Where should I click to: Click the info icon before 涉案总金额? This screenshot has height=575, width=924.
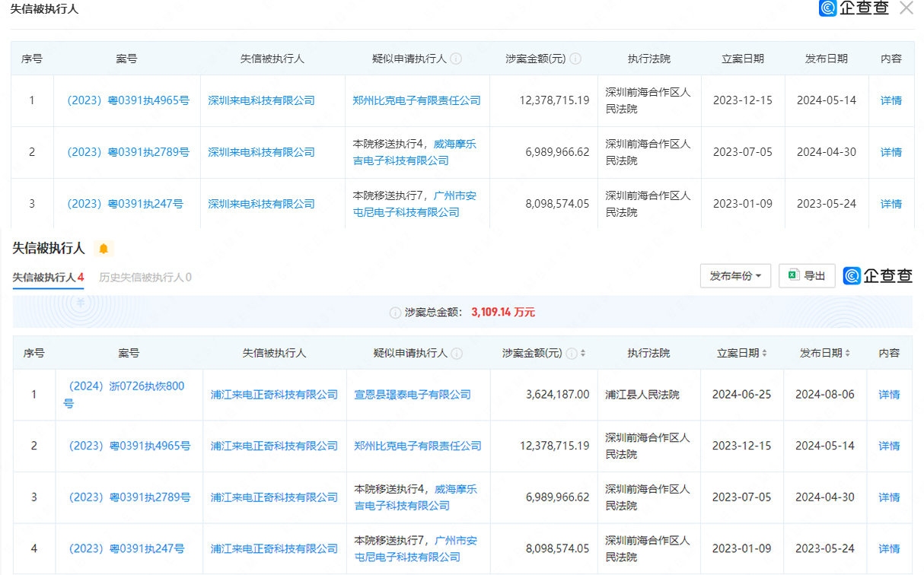pos(395,313)
